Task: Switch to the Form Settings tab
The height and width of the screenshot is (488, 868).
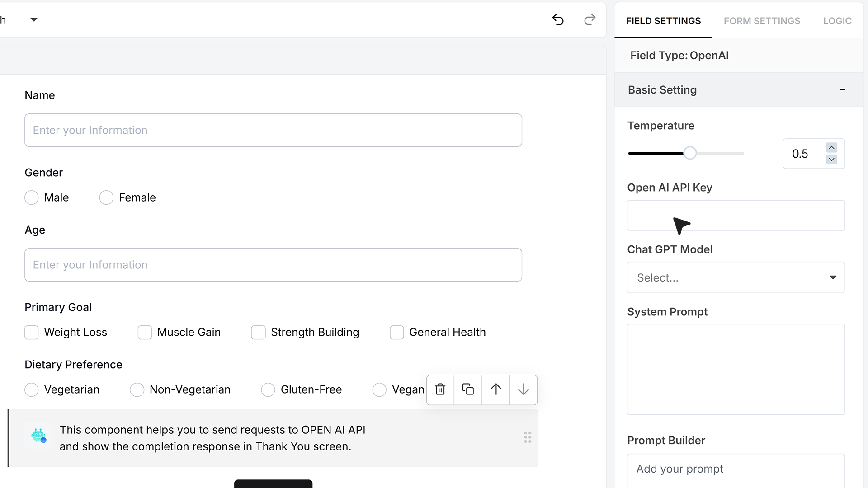Action: [x=762, y=21]
